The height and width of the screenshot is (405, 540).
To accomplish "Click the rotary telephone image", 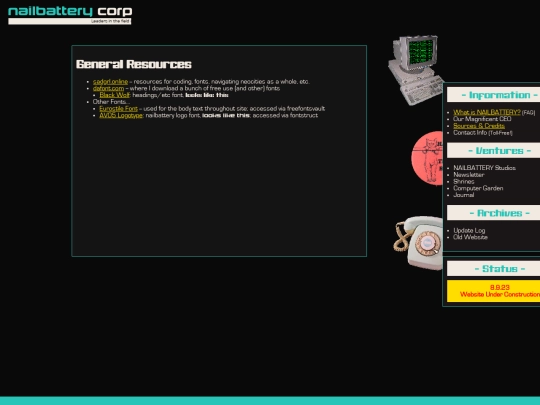I will tap(418, 242).
